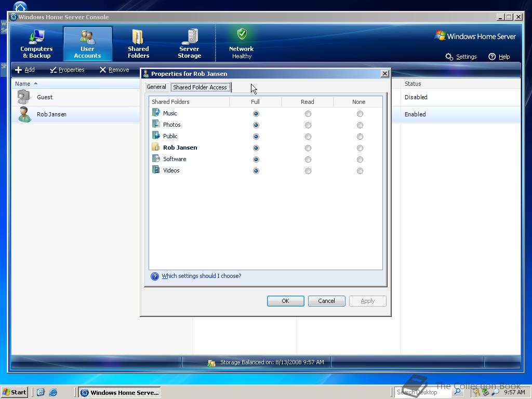The width and height of the screenshot is (532, 399).
Task: Open console Help
Action: click(499, 57)
